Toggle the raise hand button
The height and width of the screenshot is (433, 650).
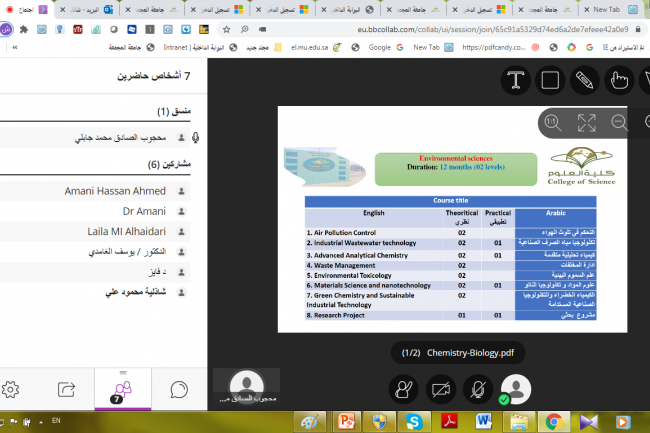pyautogui.click(x=403, y=389)
